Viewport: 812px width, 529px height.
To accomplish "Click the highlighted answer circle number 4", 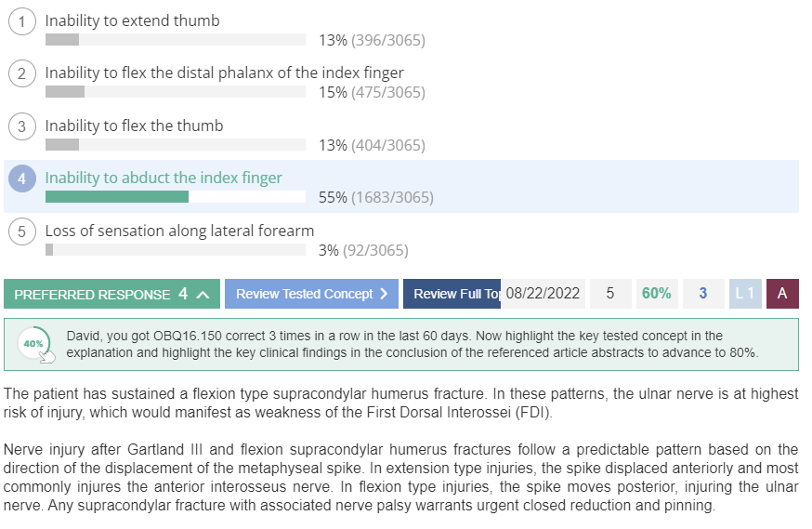I will pos(21,179).
